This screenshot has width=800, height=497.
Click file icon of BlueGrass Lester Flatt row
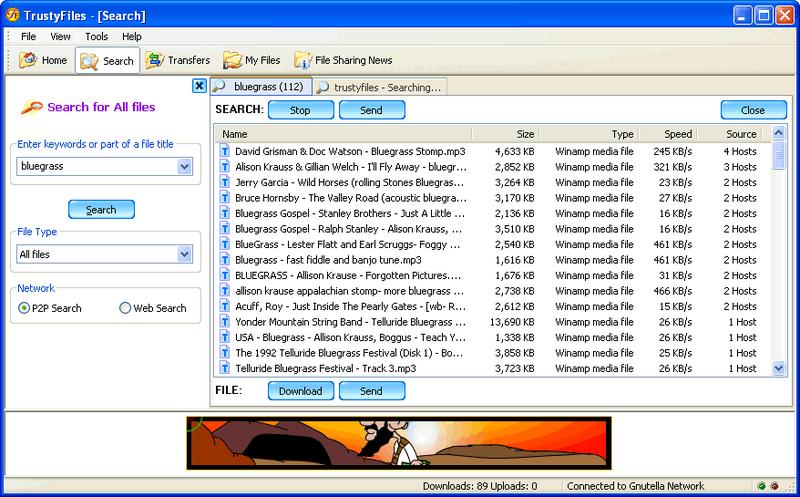(224, 244)
